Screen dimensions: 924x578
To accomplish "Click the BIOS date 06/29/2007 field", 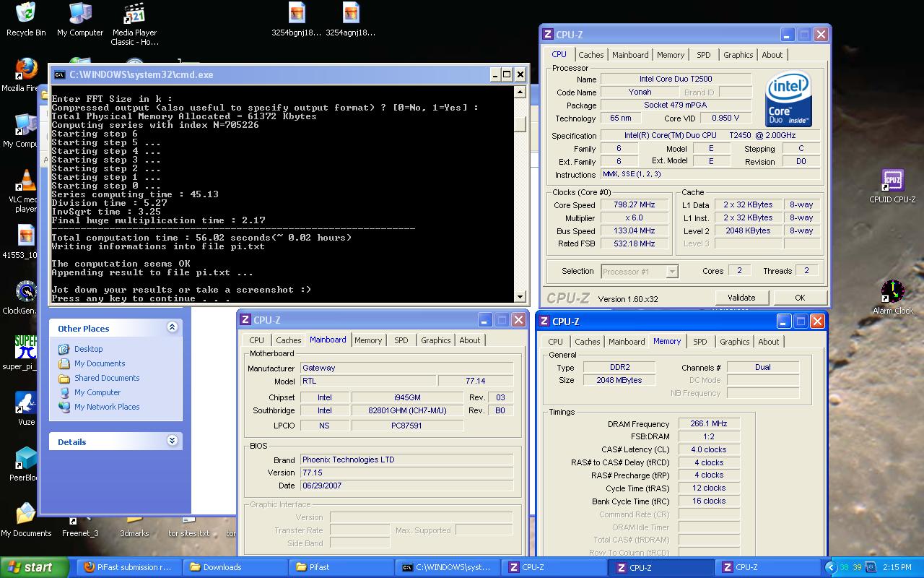I will [x=406, y=486].
